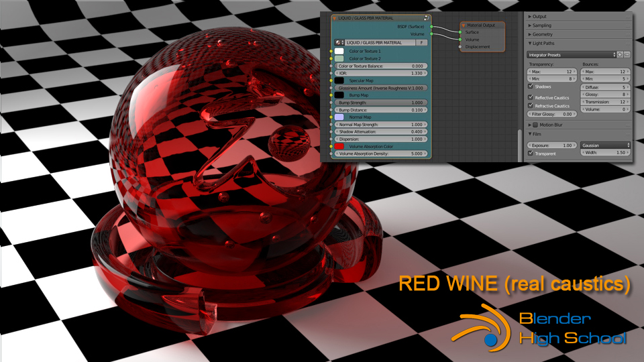Click the filter Width field
Image resolution: width=644 pixels, height=362 pixels.
pos(605,153)
